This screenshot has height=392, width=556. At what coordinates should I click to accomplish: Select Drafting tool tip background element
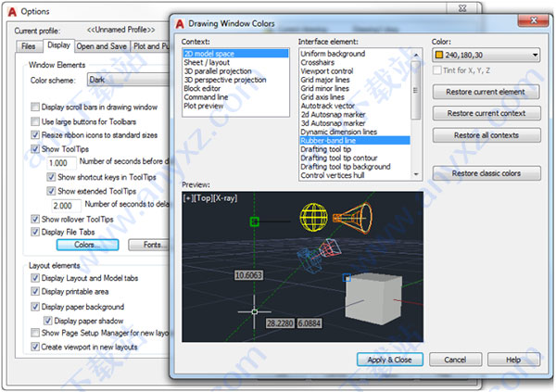coord(355,167)
